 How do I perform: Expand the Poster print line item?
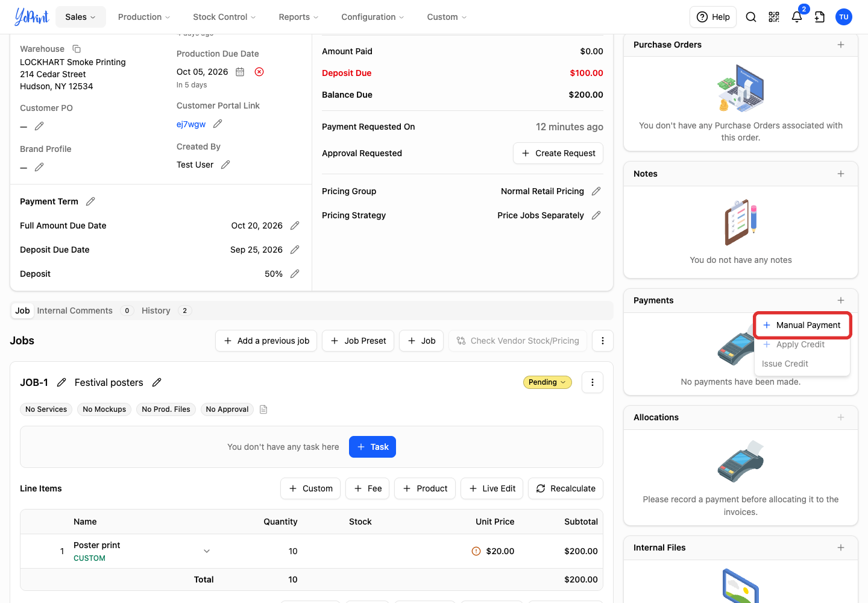click(x=207, y=551)
